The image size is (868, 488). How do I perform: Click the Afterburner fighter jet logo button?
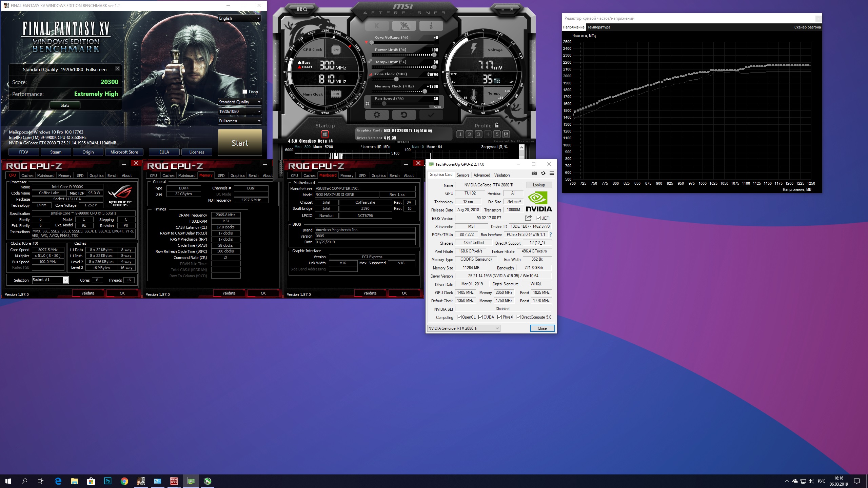click(x=404, y=26)
